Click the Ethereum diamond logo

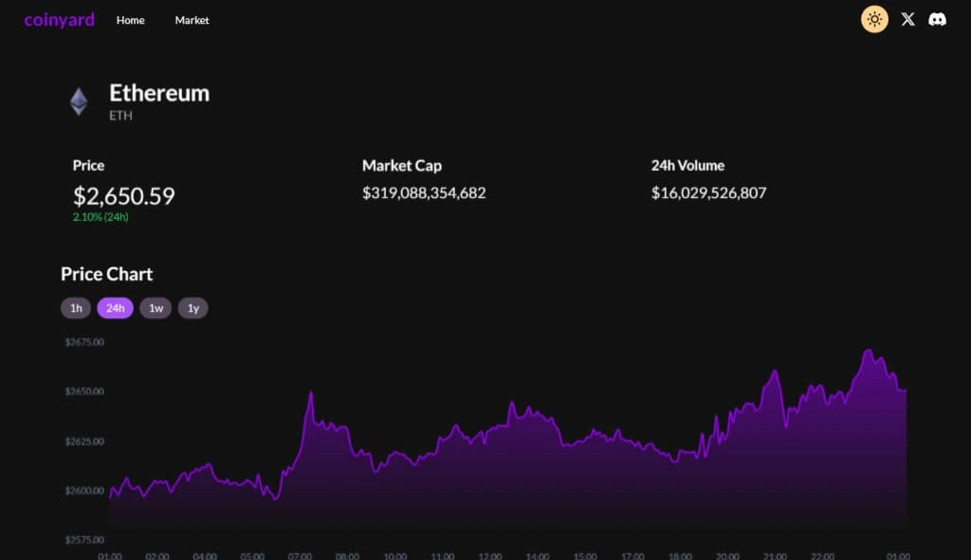(79, 101)
